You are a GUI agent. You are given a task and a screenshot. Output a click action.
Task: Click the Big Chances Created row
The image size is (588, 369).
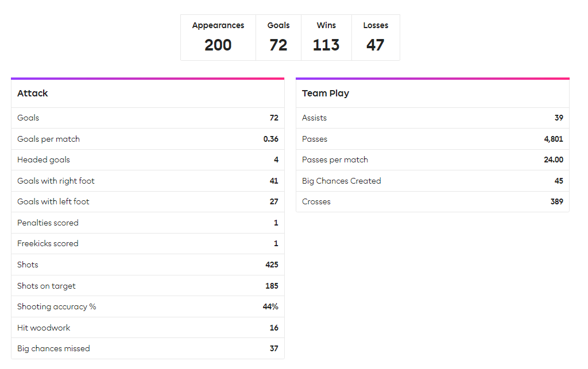click(432, 181)
